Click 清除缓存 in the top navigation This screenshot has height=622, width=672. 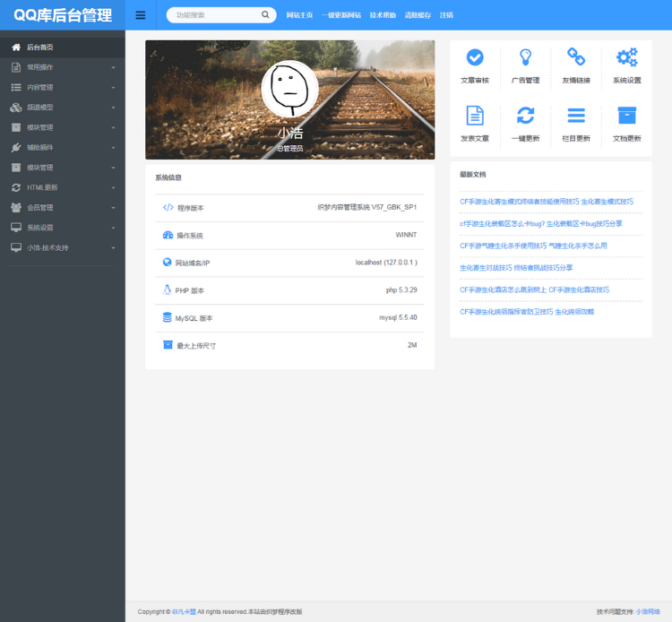418,15
